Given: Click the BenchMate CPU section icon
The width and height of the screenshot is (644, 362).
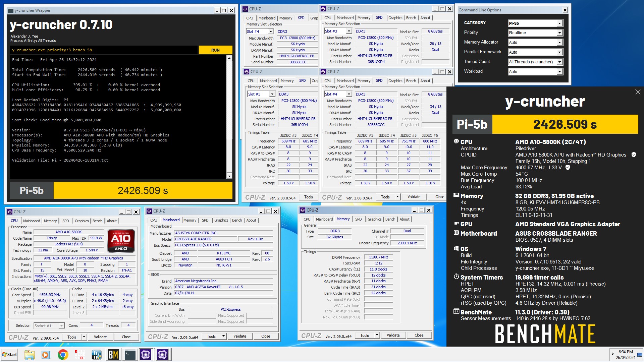Looking at the screenshot, I should point(456,141).
